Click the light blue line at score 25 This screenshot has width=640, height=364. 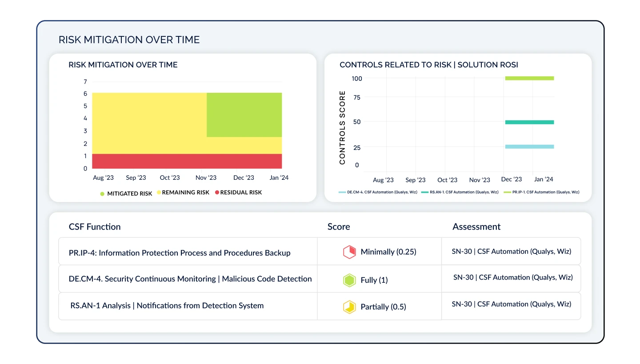[529, 146]
